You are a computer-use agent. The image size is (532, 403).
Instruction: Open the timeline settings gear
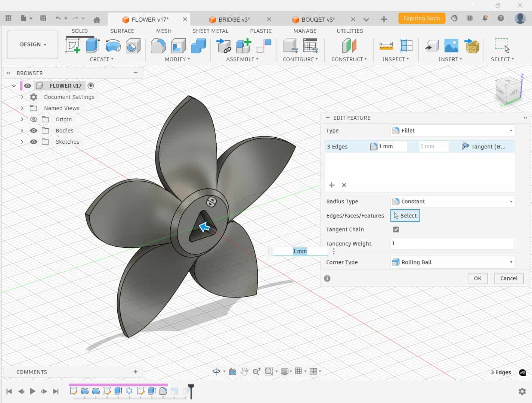pyautogui.click(x=522, y=391)
